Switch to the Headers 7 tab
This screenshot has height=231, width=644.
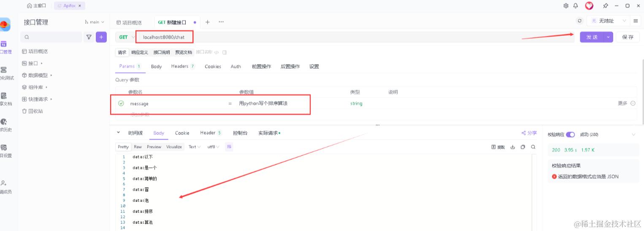(183, 66)
